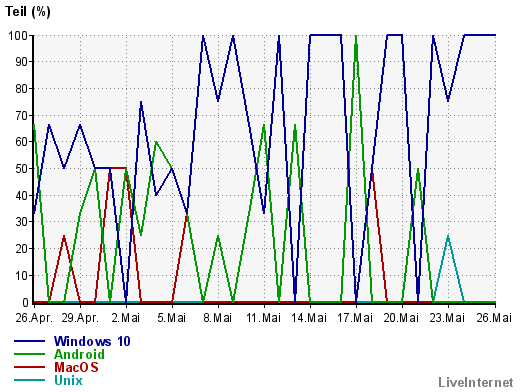Image resolution: width=520 pixels, height=392 pixels.
Task: Click the Teil (%) axis title
Action: click(x=28, y=12)
